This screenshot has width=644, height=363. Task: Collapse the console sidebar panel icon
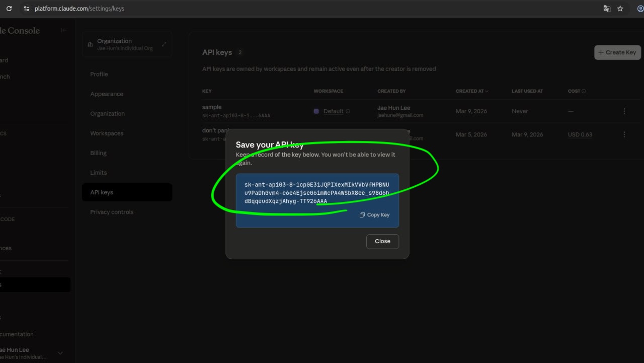tap(64, 31)
